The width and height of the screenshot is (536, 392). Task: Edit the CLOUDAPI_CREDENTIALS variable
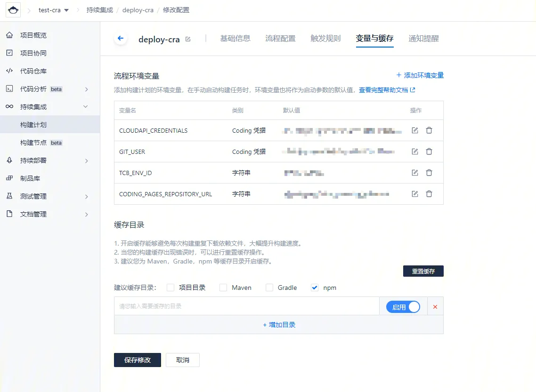click(414, 130)
